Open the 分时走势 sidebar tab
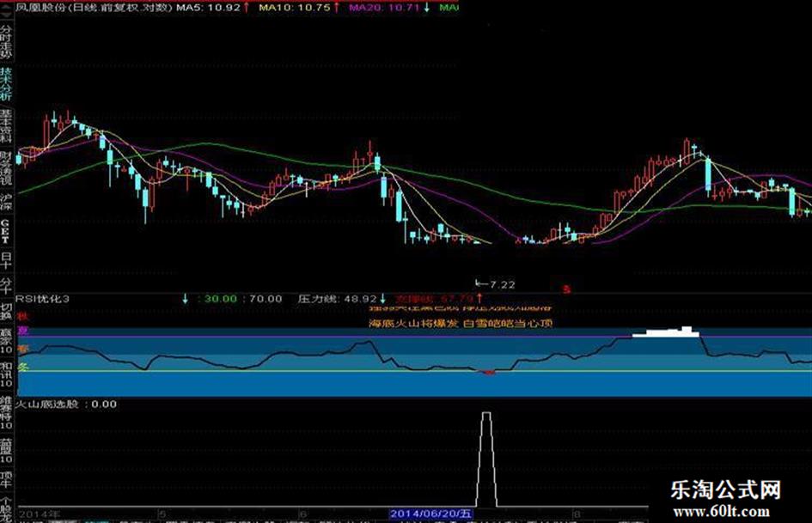Viewport: 812px width, 523px height. (6, 41)
